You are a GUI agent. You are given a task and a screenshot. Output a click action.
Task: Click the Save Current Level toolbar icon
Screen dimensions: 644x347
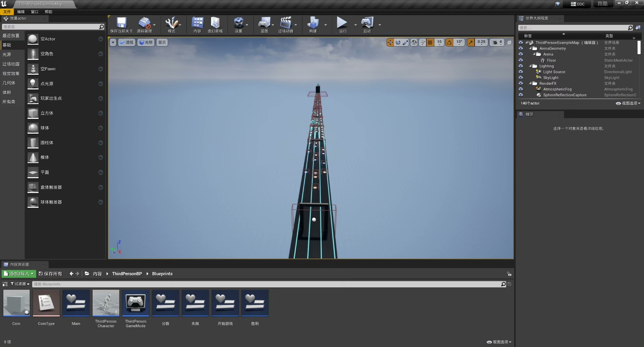point(121,23)
